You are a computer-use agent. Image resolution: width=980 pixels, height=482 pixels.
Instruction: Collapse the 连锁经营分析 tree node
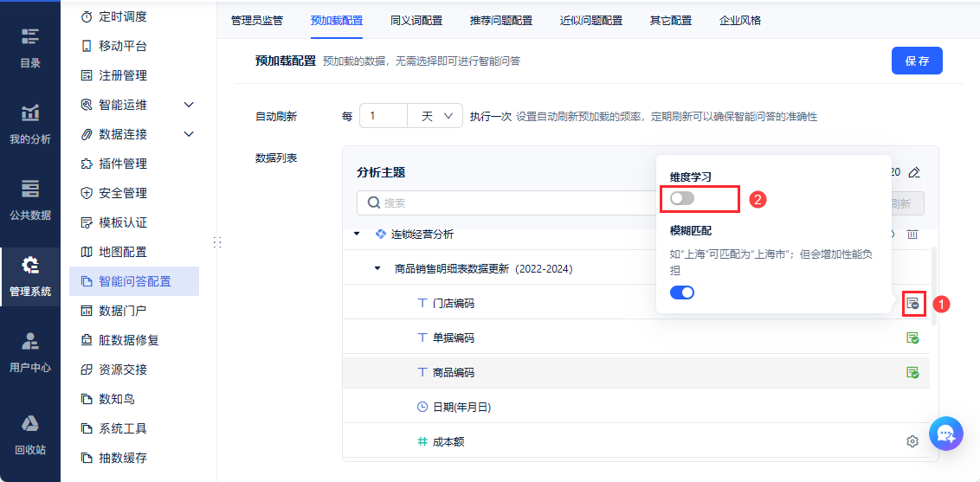tap(357, 235)
